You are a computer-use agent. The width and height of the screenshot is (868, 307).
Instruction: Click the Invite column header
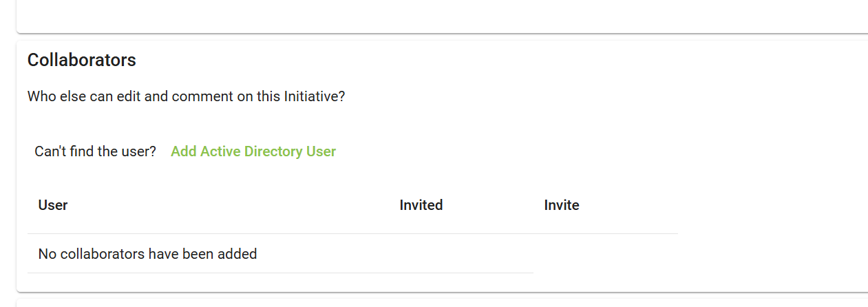point(561,205)
